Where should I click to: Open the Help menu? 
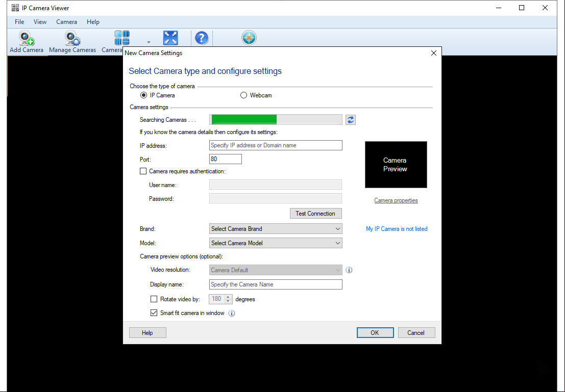click(x=93, y=22)
